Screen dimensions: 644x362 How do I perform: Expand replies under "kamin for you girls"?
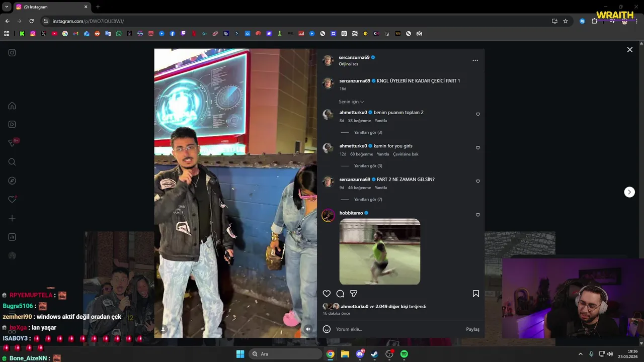click(x=368, y=166)
